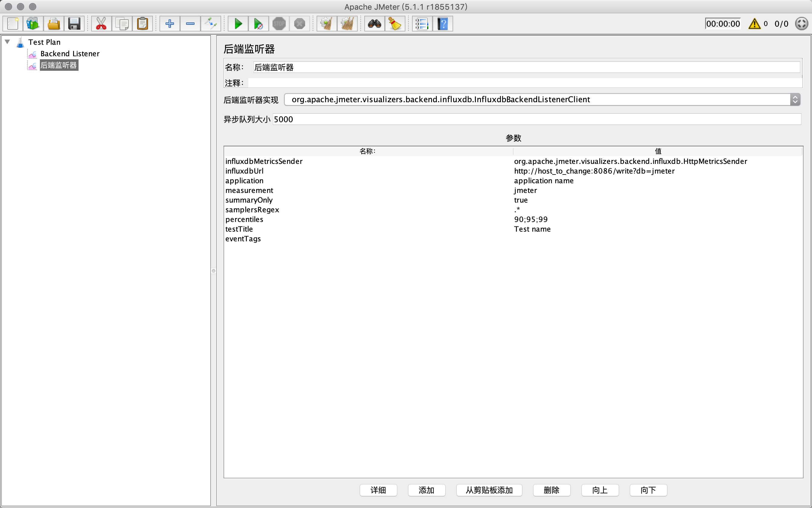Click the 90;95;99 value cell
The height and width of the screenshot is (508, 812).
click(658, 220)
